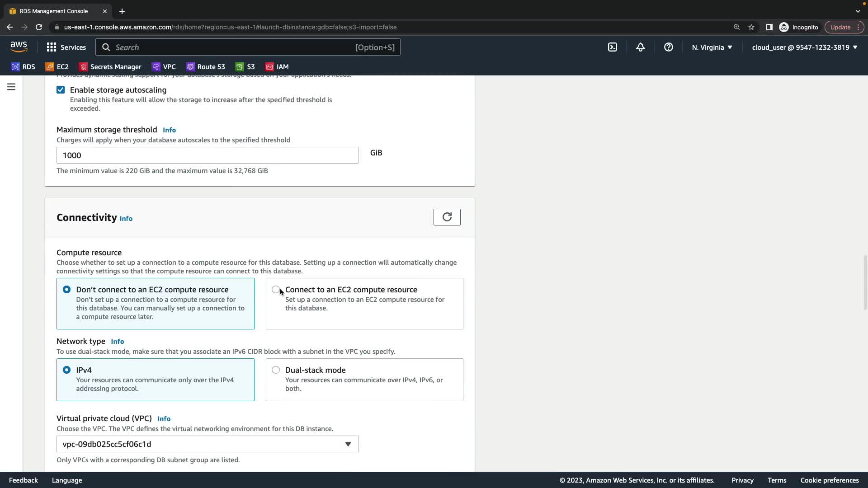This screenshot has width=868, height=488.
Task: Expand the cloud_user account menu
Action: coord(804,47)
